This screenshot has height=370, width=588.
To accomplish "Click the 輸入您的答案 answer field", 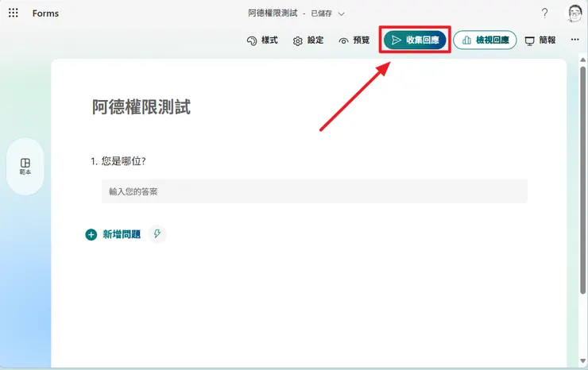I will point(314,191).
